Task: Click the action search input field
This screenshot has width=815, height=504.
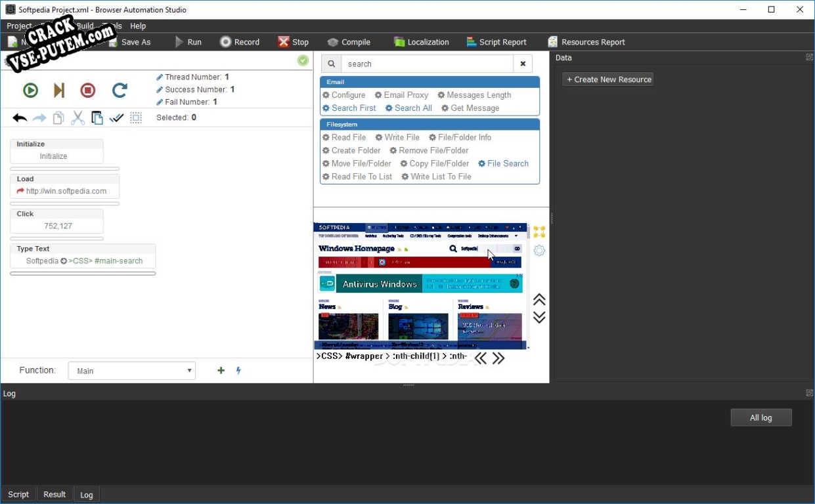Action: pyautogui.click(x=428, y=64)
